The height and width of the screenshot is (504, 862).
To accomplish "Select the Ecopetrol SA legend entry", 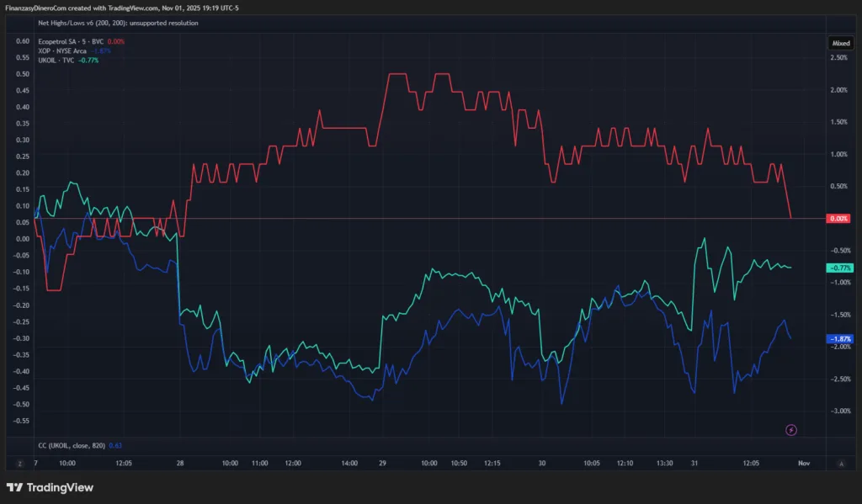I will point(70,41).
